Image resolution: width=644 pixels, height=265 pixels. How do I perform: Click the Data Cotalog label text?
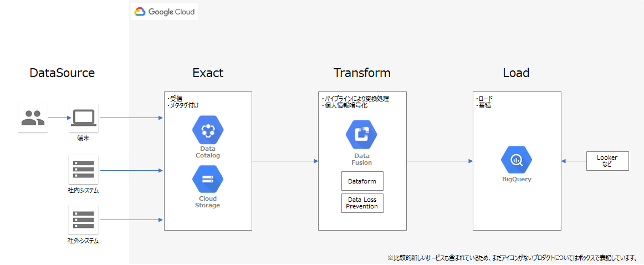coord(207,152)
